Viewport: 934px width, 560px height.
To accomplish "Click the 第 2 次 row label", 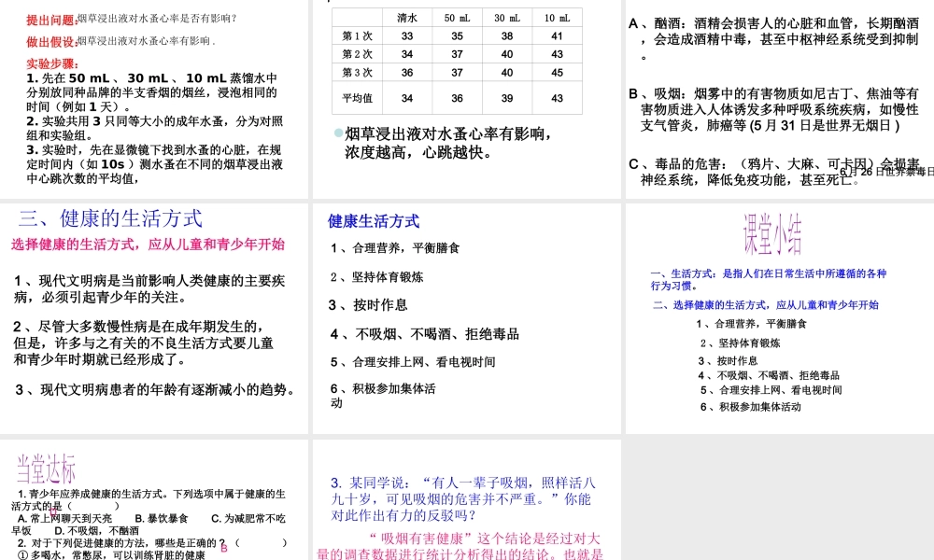I will pyautogui.click(x=358, y=54).
